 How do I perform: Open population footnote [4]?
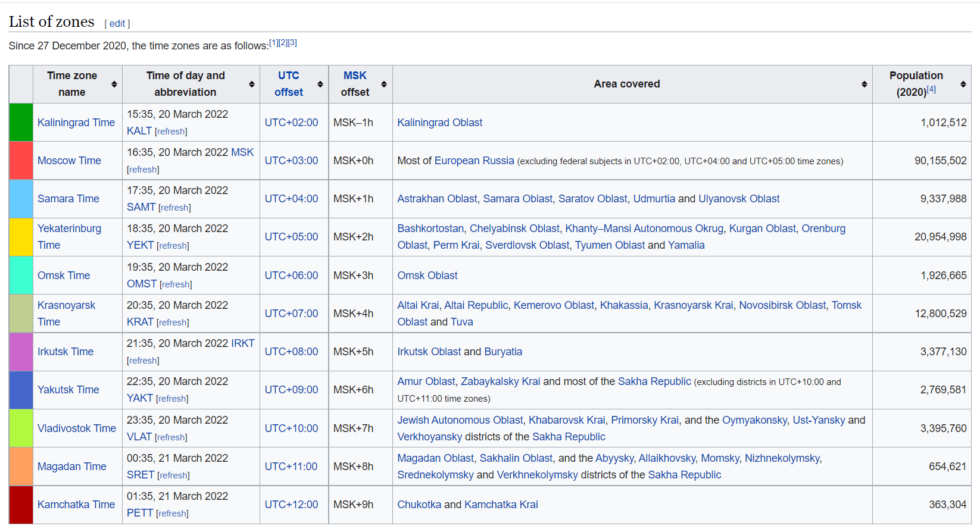(x=931, y=89)
